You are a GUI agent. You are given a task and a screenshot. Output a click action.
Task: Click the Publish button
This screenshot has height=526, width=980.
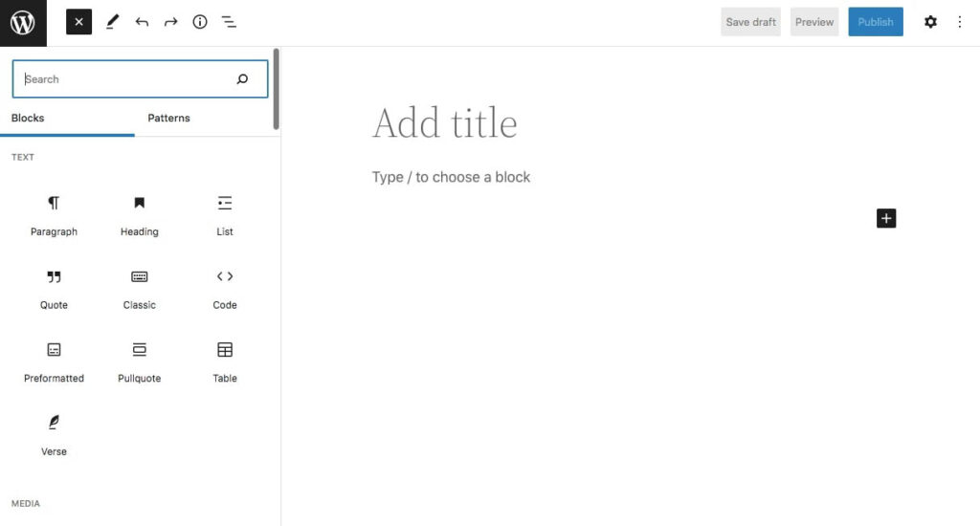click(875, 22)
